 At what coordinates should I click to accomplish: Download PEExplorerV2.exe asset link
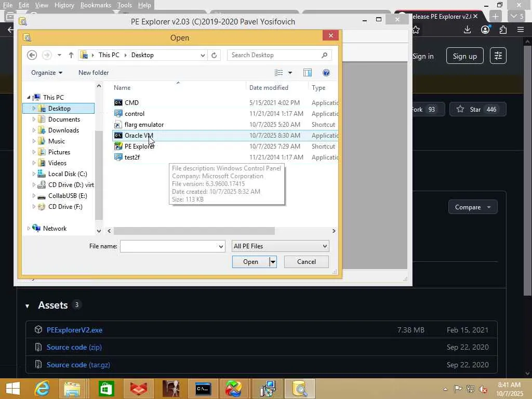[74, 330]
